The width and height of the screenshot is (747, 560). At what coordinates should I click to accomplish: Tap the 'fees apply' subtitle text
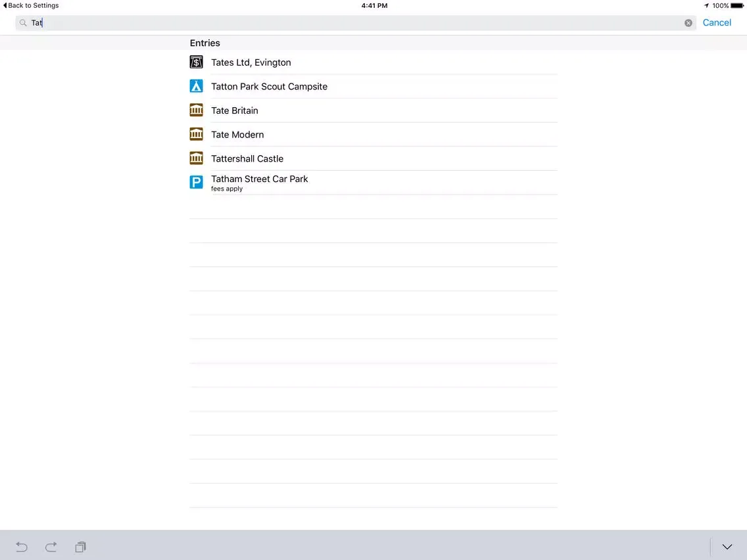[227, 189]
